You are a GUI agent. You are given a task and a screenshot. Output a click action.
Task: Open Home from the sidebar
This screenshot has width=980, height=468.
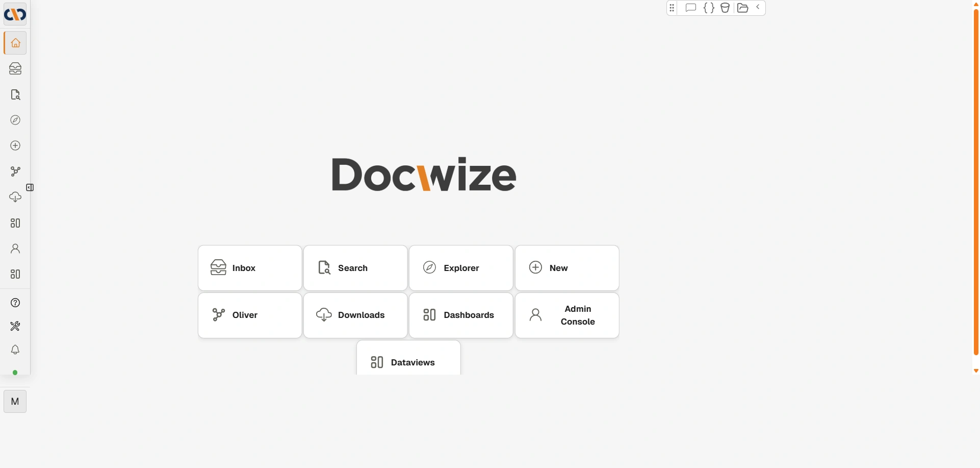click(x=15, y=43)
